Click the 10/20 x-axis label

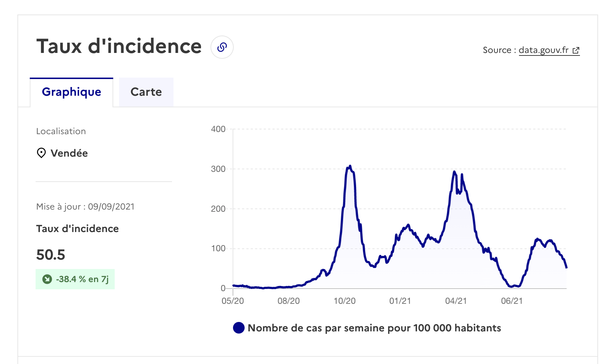[x=344, y=301]
